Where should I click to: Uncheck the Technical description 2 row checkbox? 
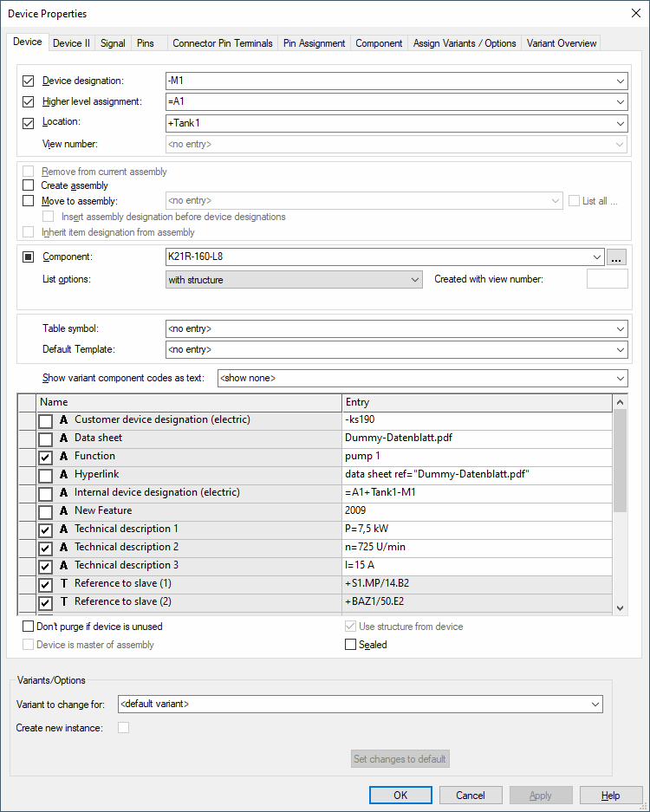coord(46,548)
